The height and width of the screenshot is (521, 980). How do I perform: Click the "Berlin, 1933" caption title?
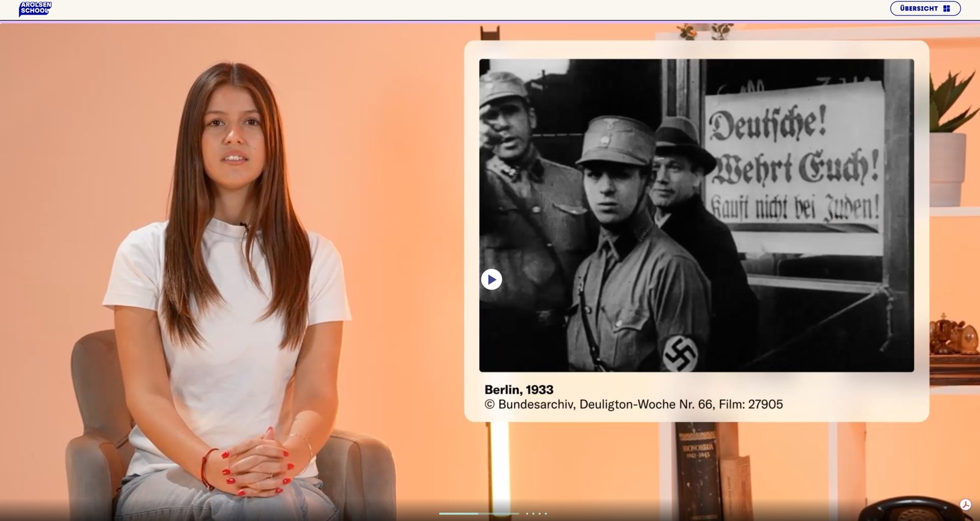[x=519, y=390]
